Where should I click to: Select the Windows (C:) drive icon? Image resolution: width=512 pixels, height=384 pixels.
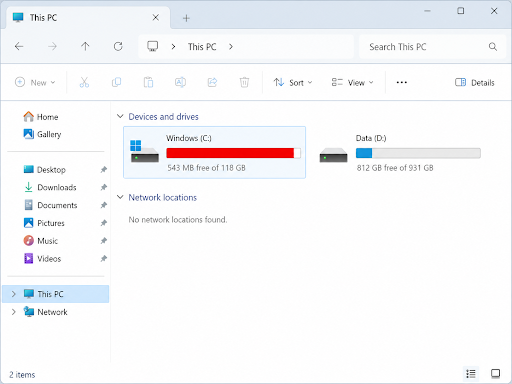coord(144,152)
